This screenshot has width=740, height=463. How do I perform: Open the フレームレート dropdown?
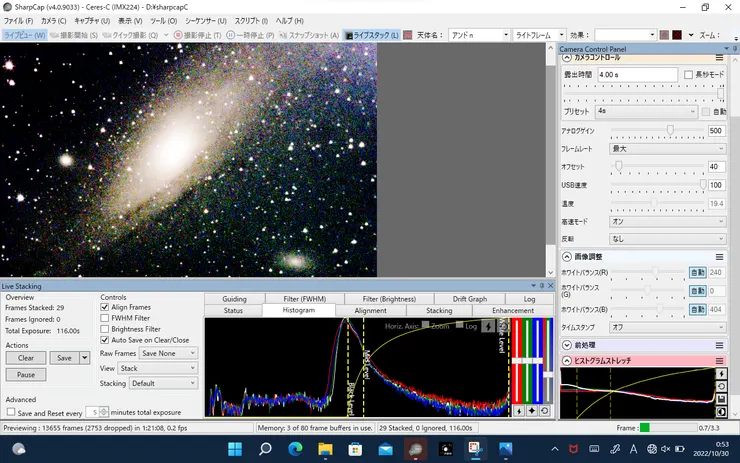(x=667, y=149)
